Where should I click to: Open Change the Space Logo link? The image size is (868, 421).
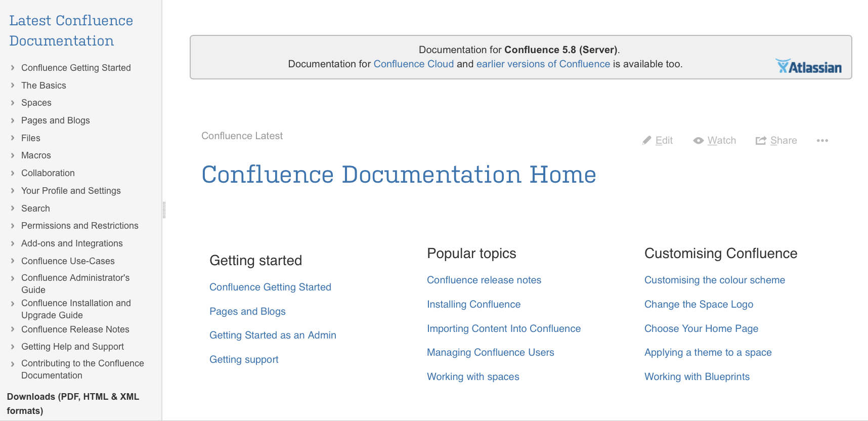click(x=699, y=304)
